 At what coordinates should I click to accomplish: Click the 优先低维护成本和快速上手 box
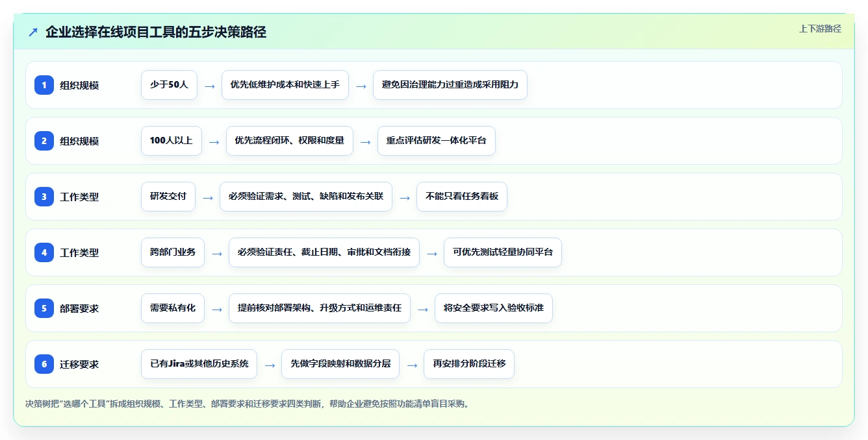(285, 85)
